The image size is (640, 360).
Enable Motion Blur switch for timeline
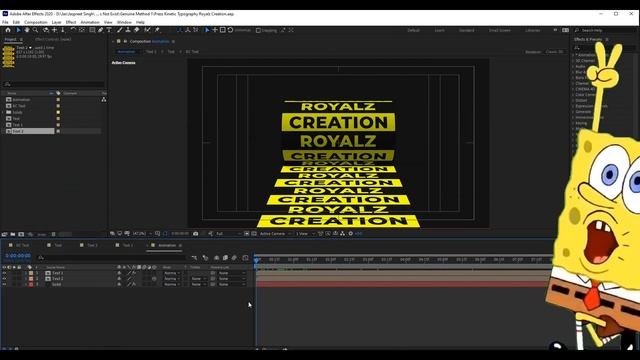[x=234, y=258]
